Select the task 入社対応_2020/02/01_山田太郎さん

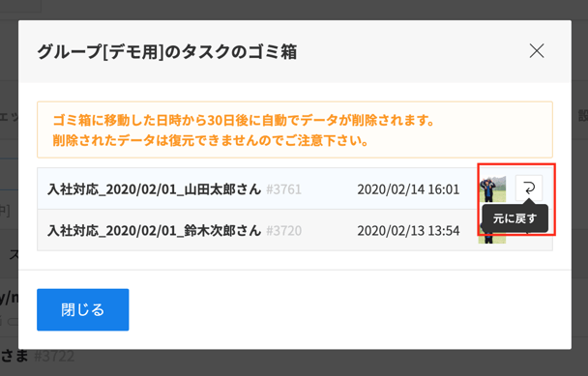point(154,188)
